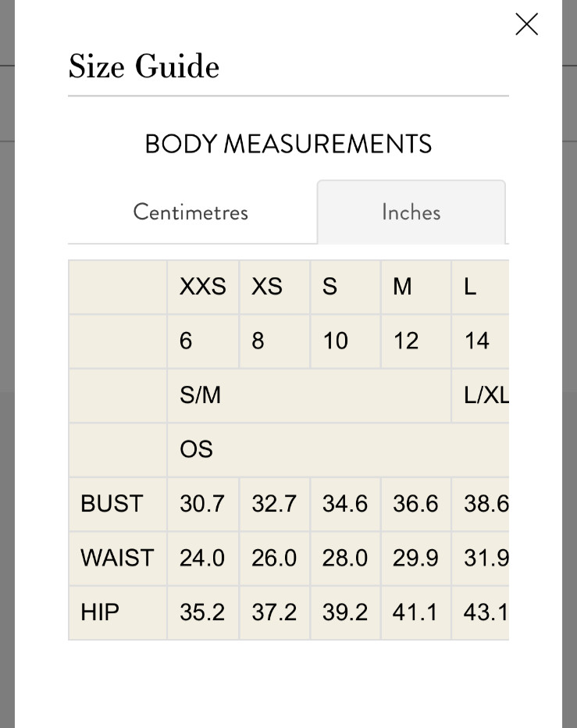577x728 pixels.
Task: Click the XS size column header
Action: 274,287
